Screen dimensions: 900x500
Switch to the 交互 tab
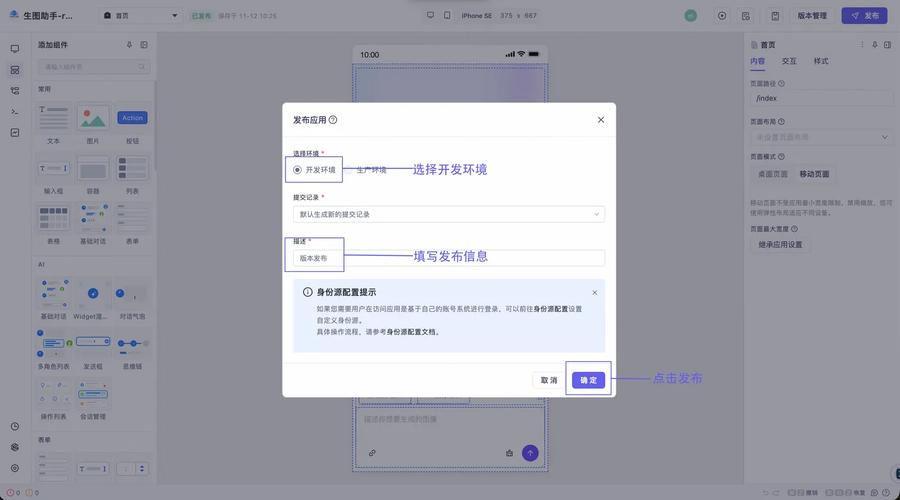tap(789, 61)
